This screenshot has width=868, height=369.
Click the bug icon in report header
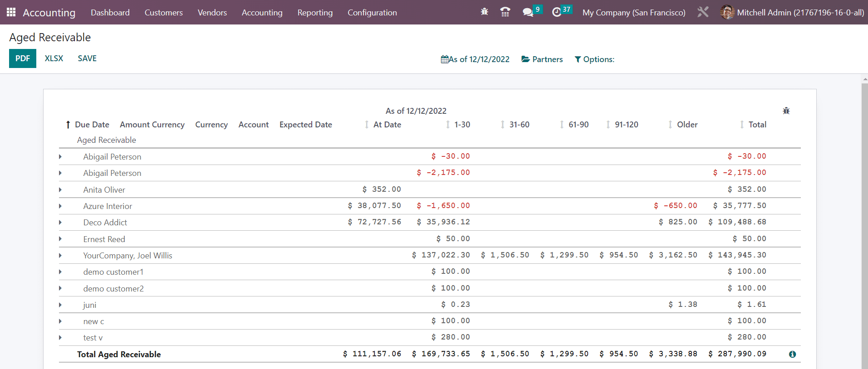pyautogui.click(x=786, y=111)
